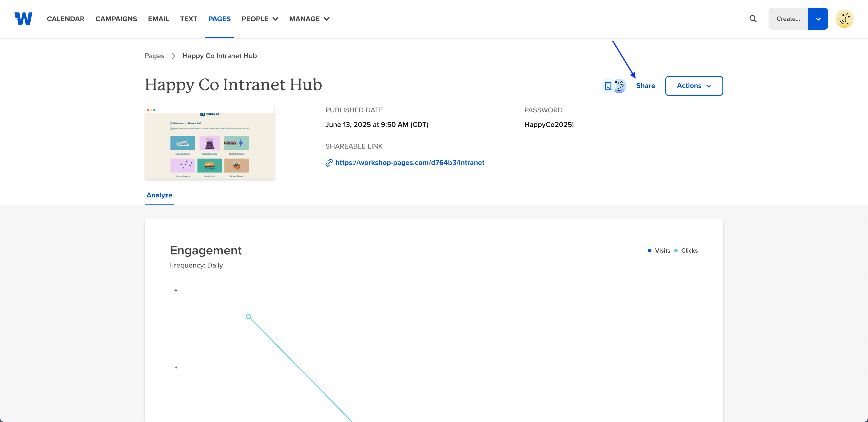Open the Actions dropdown button
Screen dimensions: 868x422
(x=694, y=86)
